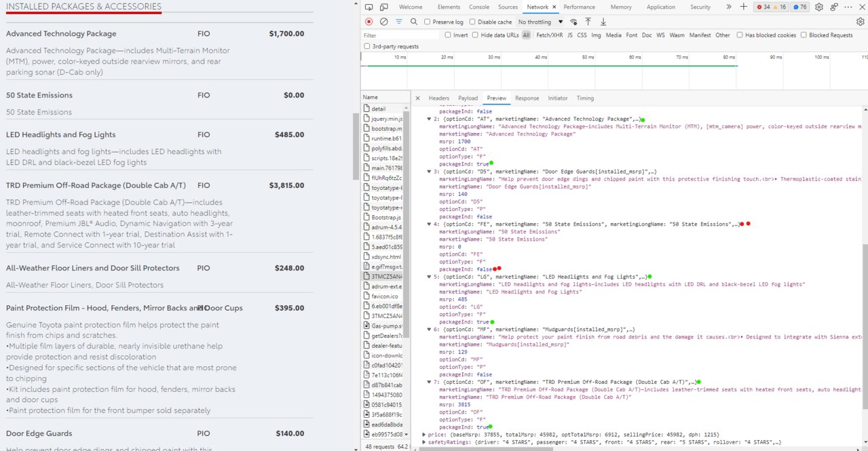Image resolution: width=868 pixels, height=451 pixels.
Task: Open the Performance tab
Action: click(x=579, y=7)
